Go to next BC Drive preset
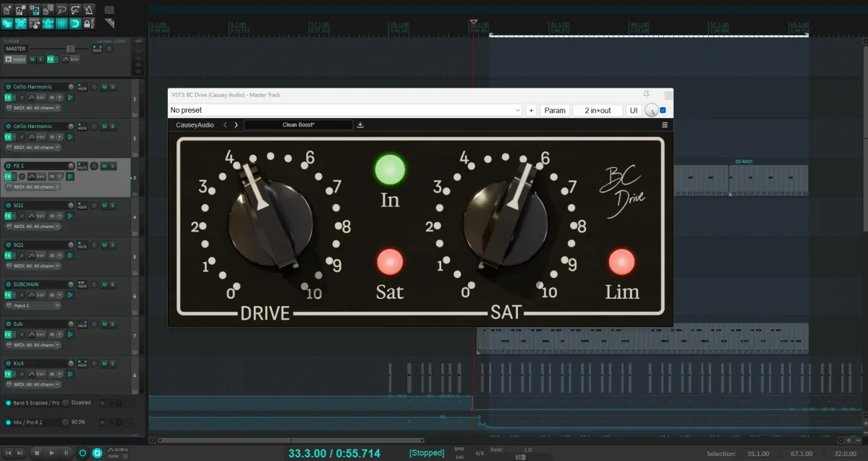Image resolution: width=868 pixels, height=461 pixels. 236,124
